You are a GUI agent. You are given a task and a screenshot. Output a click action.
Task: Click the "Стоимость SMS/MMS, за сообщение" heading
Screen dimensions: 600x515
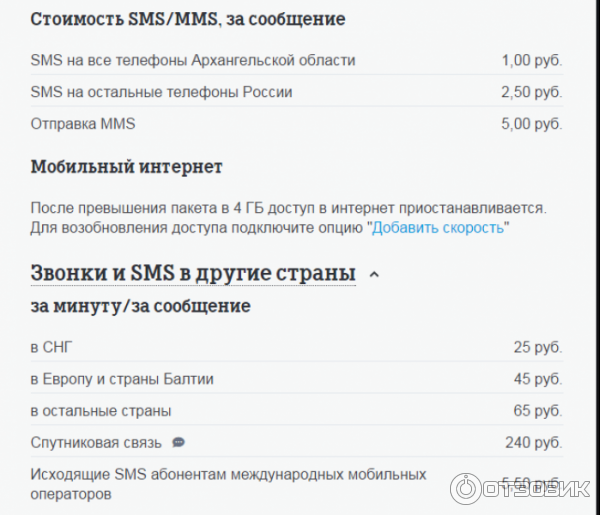[188, 19]
